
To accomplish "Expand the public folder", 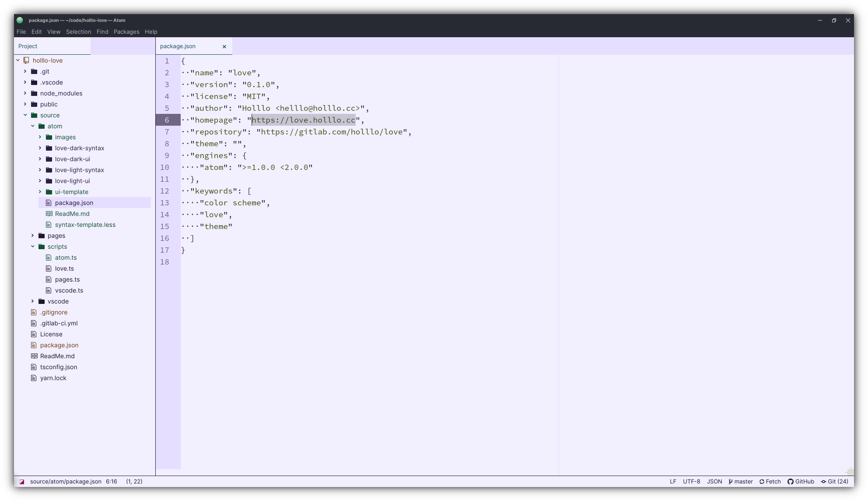I will pyautogui.click(x=25, y=104).
